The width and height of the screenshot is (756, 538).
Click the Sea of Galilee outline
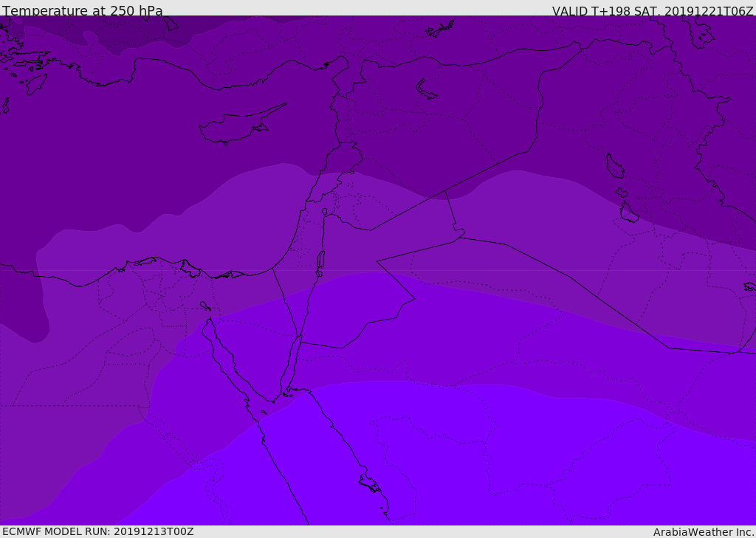point(325,212)
